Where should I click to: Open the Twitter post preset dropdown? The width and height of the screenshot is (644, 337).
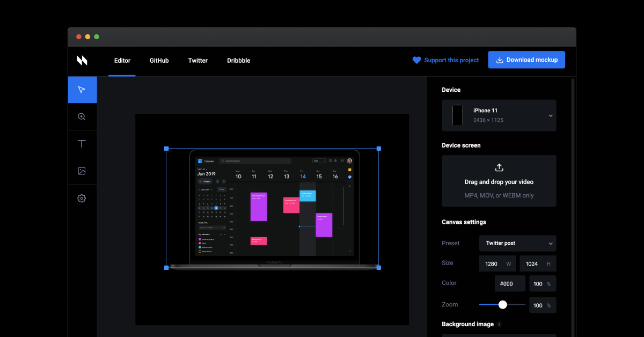[x=517, y=243]
